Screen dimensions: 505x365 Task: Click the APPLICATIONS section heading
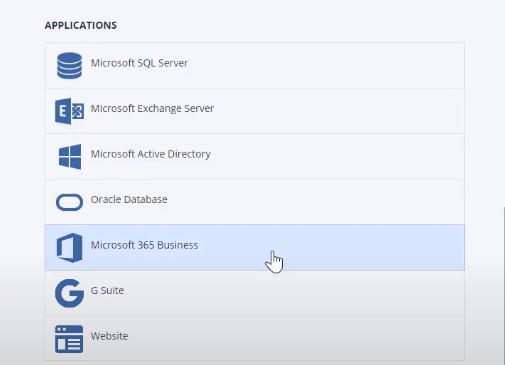point(81,25)
